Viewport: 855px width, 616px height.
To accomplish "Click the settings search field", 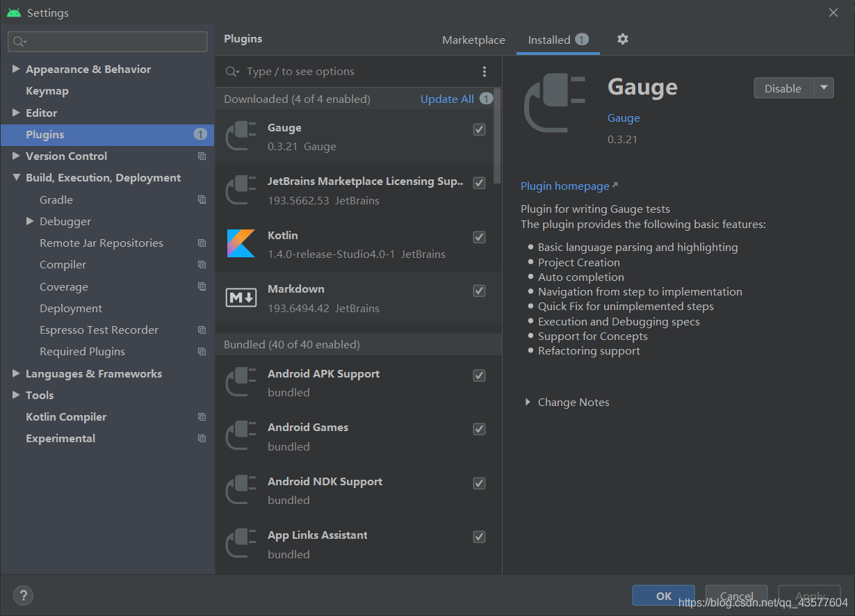I will (108, 42).
